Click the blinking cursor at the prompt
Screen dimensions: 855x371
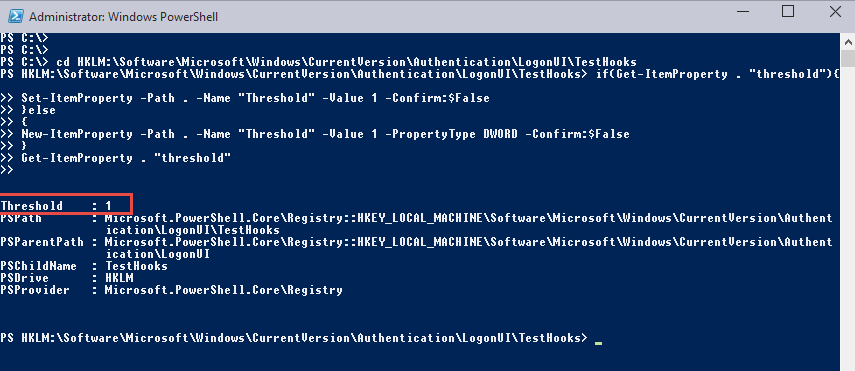[x=598, y=343]
